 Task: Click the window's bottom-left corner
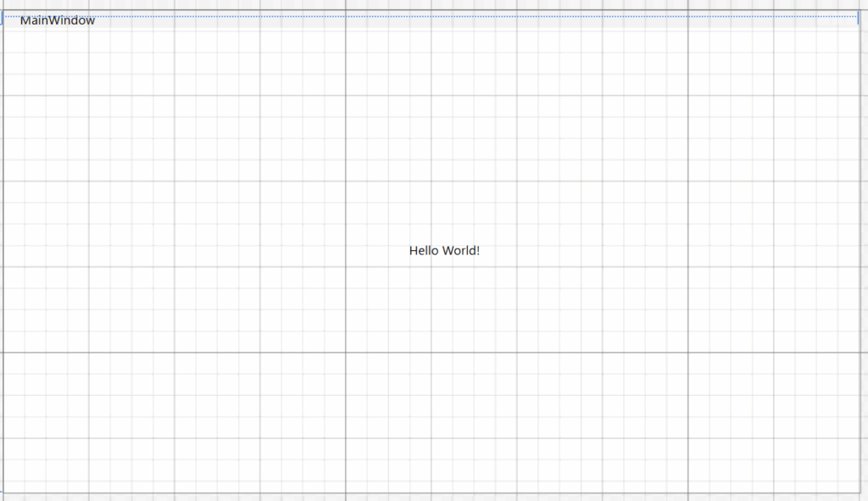click(3, 493)
